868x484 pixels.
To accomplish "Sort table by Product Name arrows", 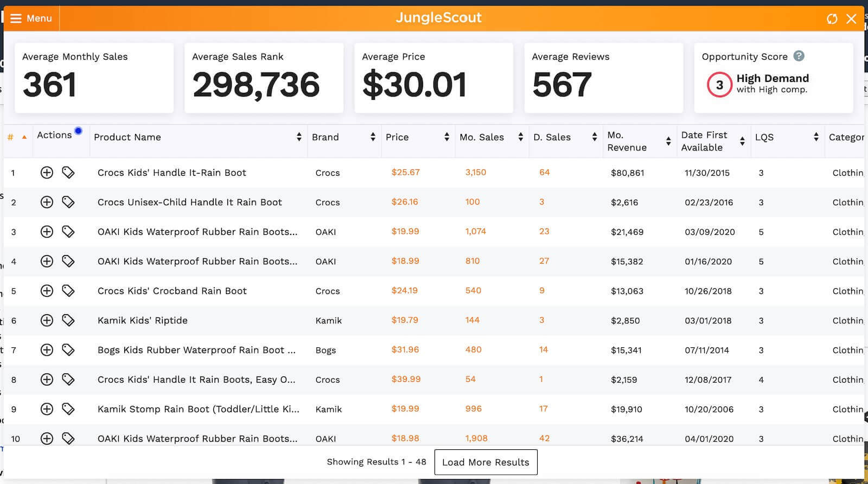I will pyautogui.click(x=299, y=137).
